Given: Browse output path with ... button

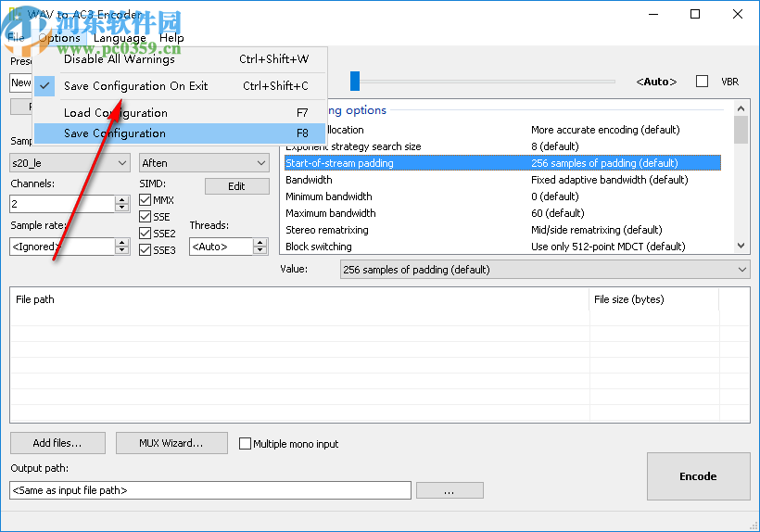Looking at the screenshot, I should coord(450,490).
